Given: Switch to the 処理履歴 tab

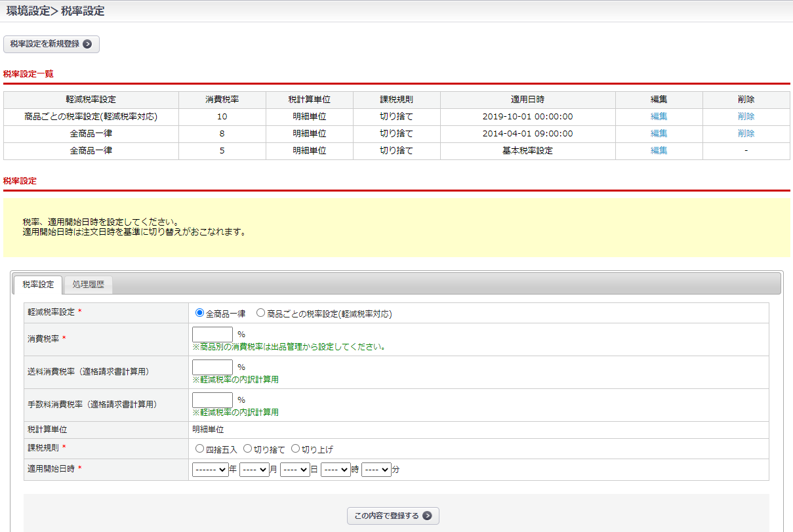Looking at the screenshot, I should point(89,285).
